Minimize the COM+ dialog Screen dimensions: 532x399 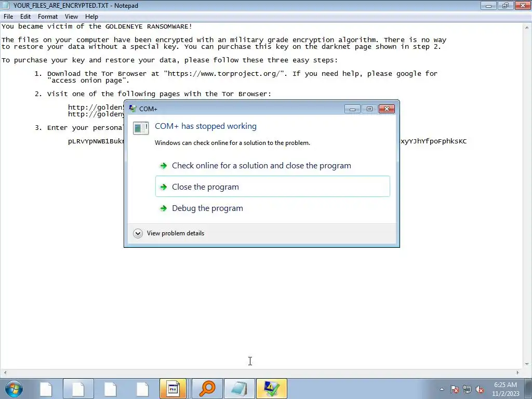point(352,109)
